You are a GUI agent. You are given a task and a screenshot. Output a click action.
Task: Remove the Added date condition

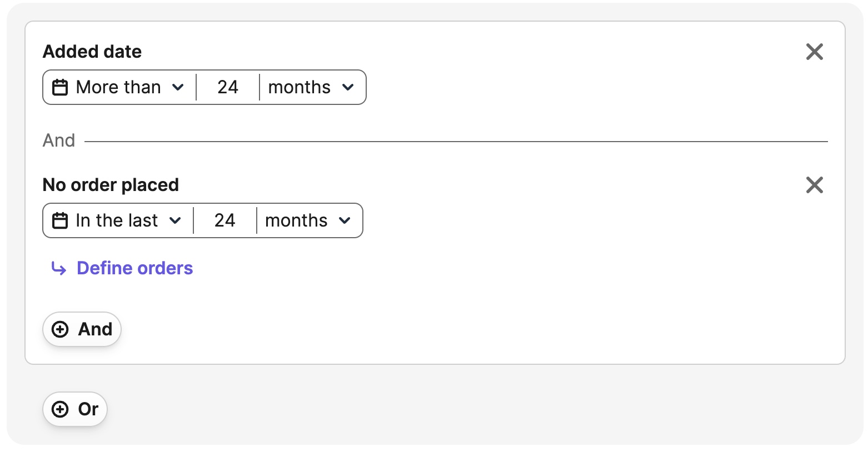coord(814,52)
